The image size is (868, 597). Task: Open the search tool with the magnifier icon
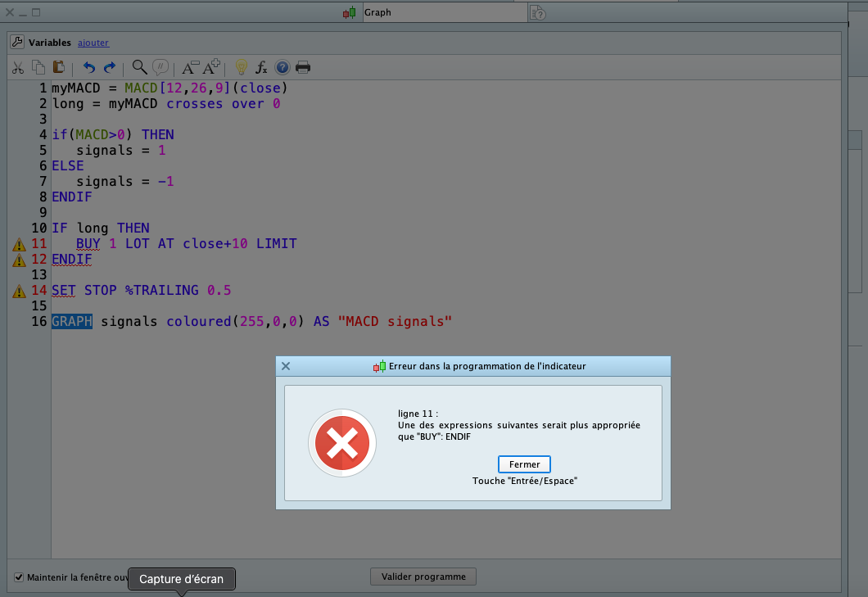coord(139,67)
